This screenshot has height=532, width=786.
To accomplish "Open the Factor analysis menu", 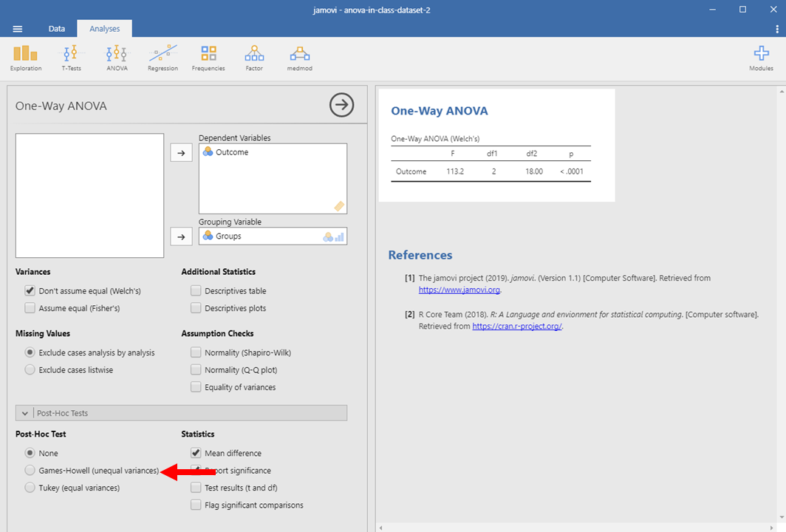I will click(x=254, y=58).
